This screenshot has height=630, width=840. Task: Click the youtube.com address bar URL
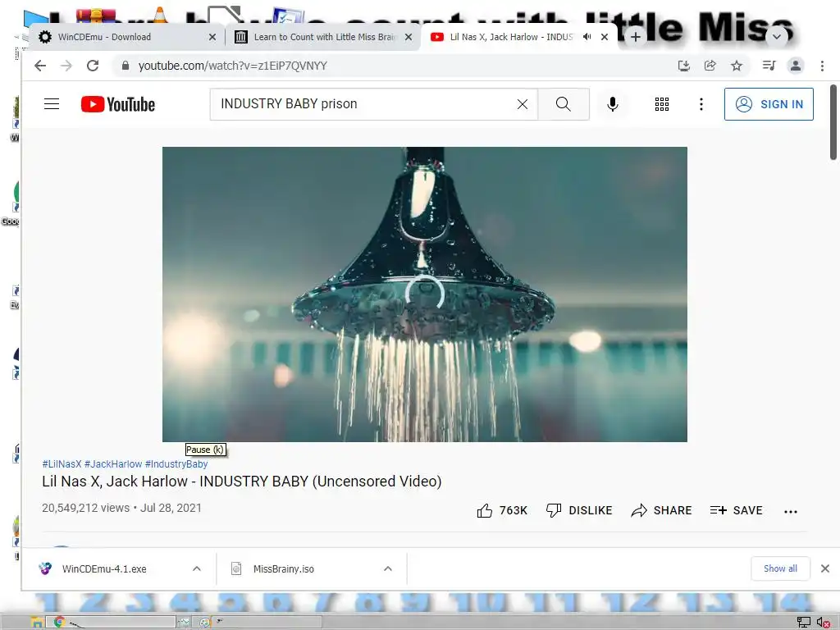coord(232,66)
